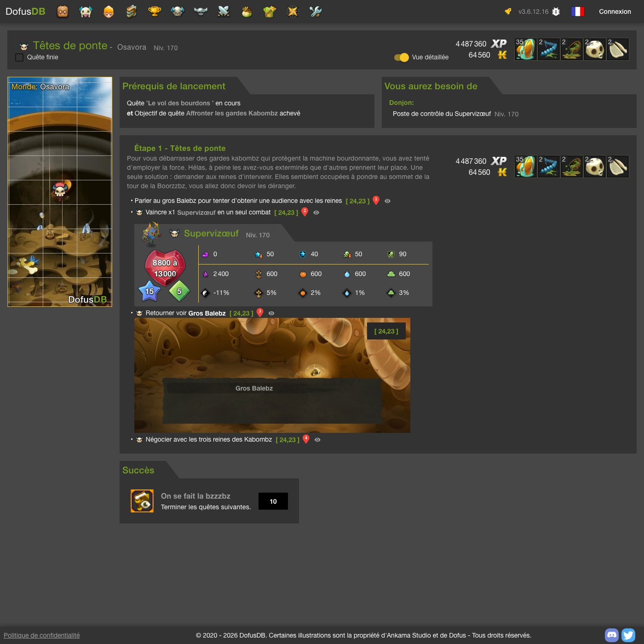
Task: Click the Gros Balebz link in the objective list
Action: tap(207, 313)
